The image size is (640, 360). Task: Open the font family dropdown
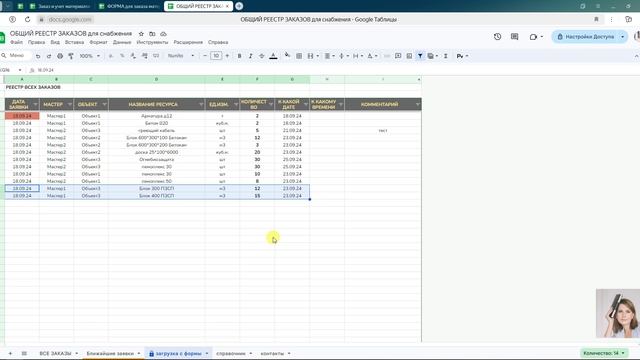181,56
